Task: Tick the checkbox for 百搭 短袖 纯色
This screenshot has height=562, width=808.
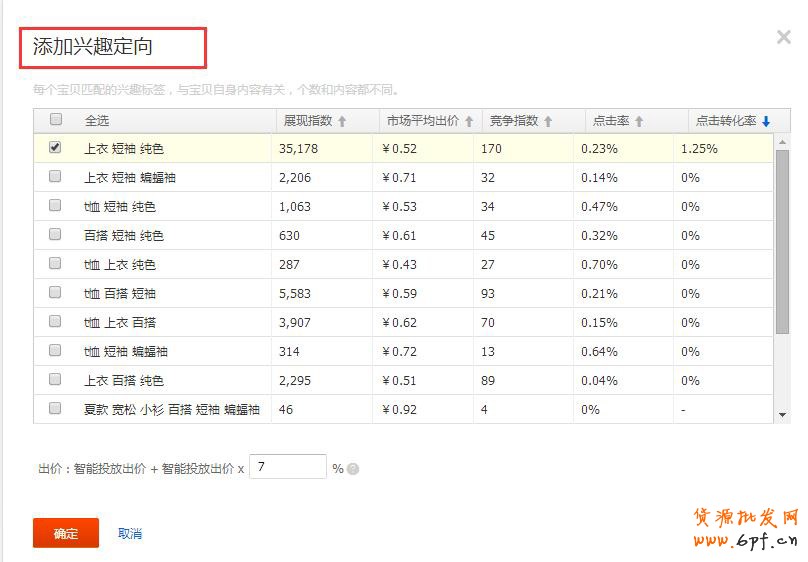Action: click(55, 234)
